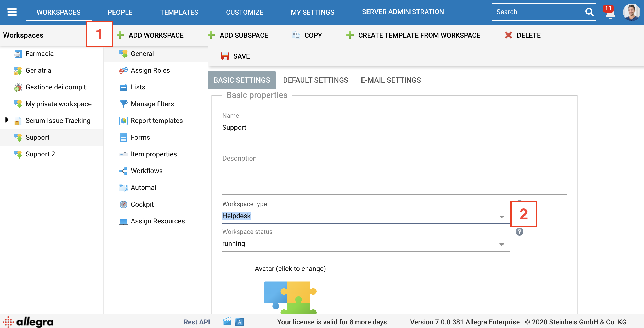
Task: Click the red Save floppy icon
Action: coord(225,56)
